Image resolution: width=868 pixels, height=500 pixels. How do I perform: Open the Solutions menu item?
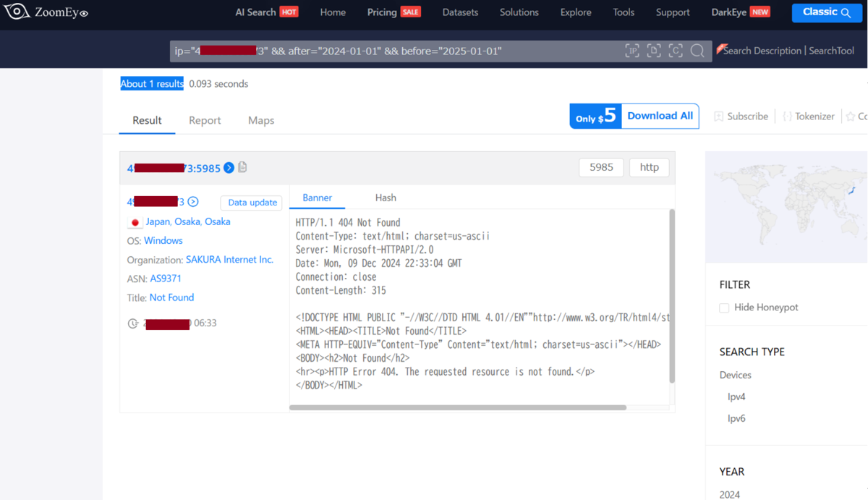click(519, 12)
